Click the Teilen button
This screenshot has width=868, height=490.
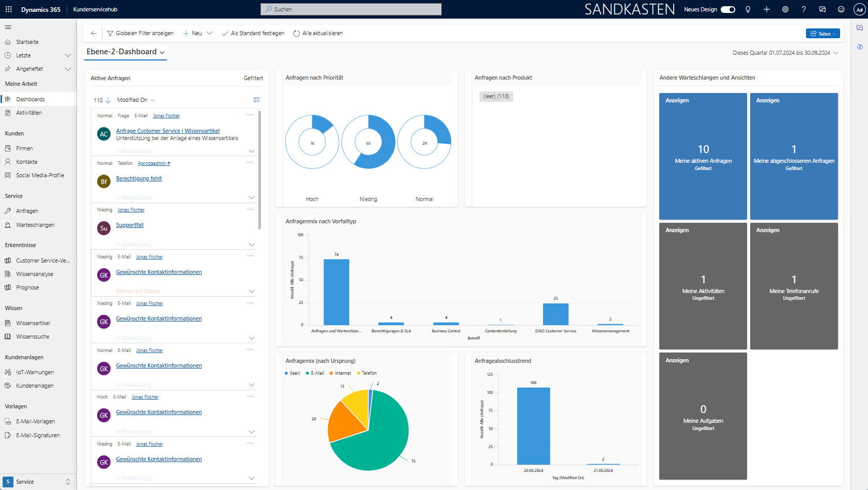click(x=823, y=33)
